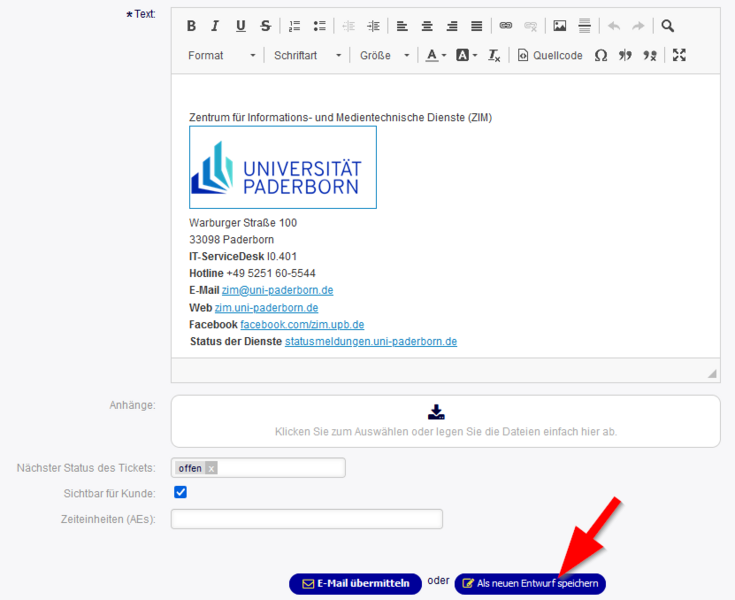Image resolution: width=735 pixels, height=600 pixels.
Task: Clear text formatting with Tx icon
Action: pyautogui.click(x=494, y=55)
